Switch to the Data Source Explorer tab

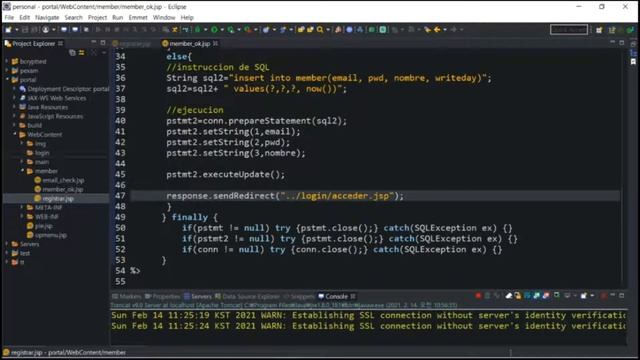(247, 296)
